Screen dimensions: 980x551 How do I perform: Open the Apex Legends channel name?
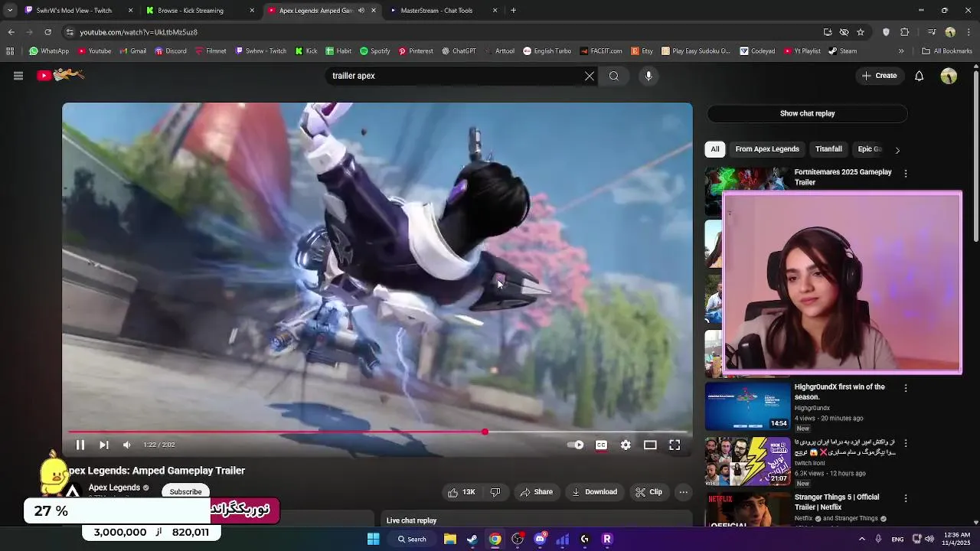(x=114, y=487)
